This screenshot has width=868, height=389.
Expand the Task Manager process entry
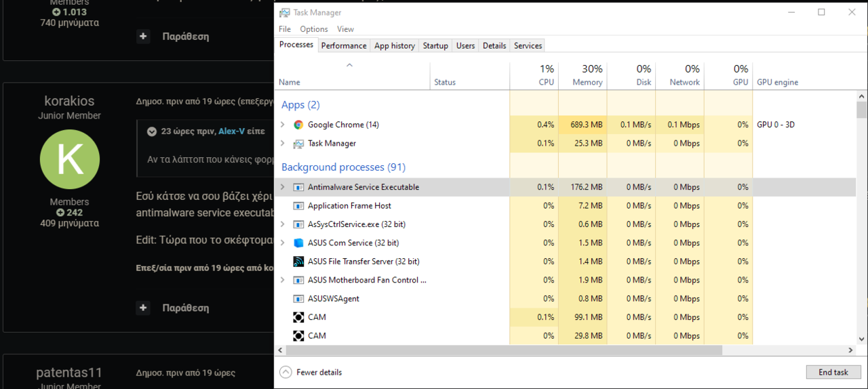(x=282, y=144)
